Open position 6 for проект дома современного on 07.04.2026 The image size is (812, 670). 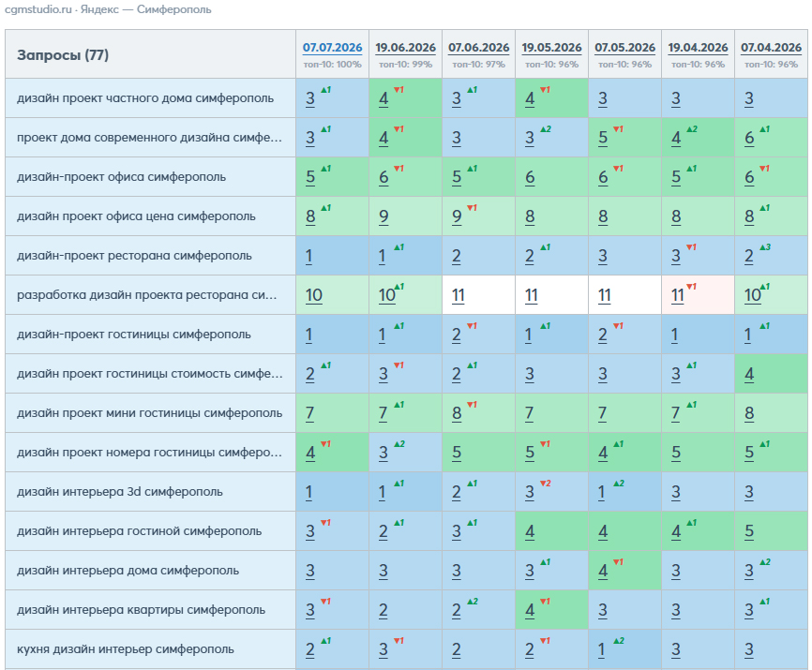749,138
